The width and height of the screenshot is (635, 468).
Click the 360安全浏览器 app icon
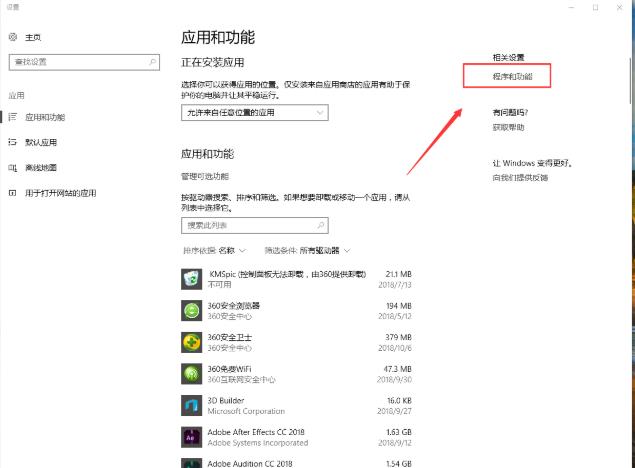[x=191, y=310]
